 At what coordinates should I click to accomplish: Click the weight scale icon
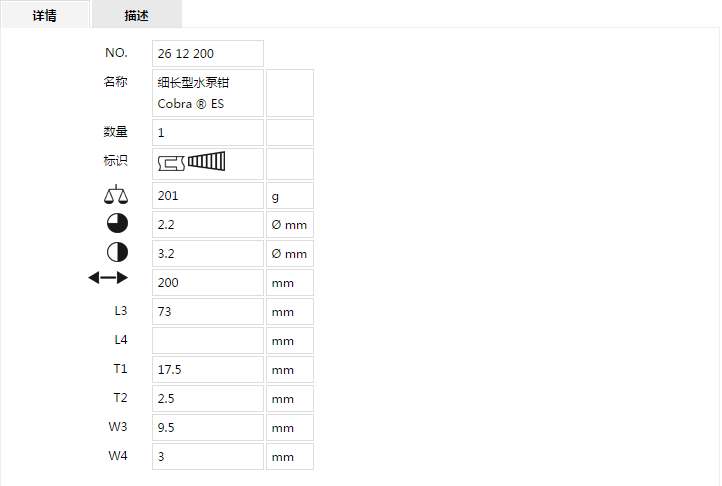click(x=116, y=194)
